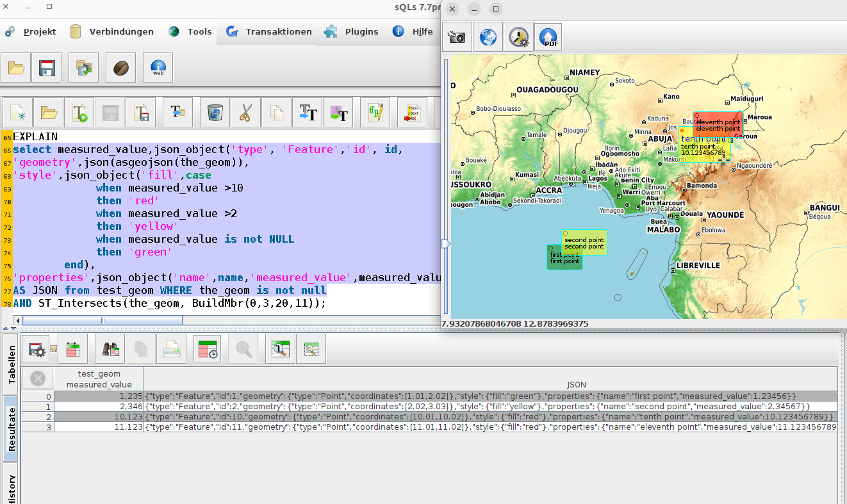Switch to the Tabellen side tab
847x504 pixels.
11,364
